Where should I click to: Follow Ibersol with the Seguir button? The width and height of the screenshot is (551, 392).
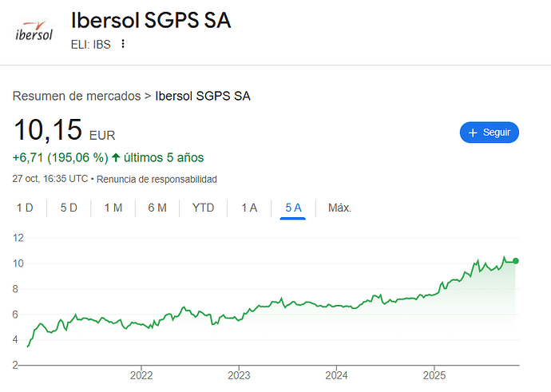click(490, 133)
